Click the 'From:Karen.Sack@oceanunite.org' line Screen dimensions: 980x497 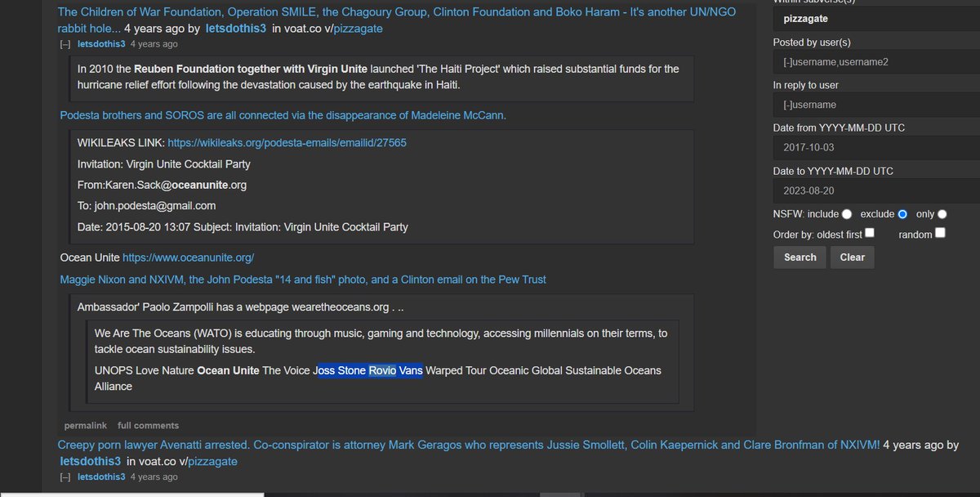(x=162, y=185)
